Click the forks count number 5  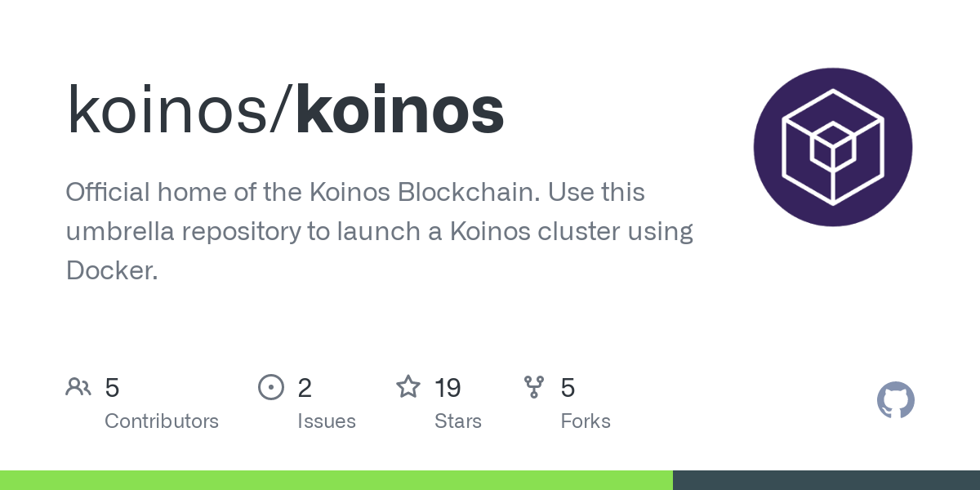pos(568,388)
